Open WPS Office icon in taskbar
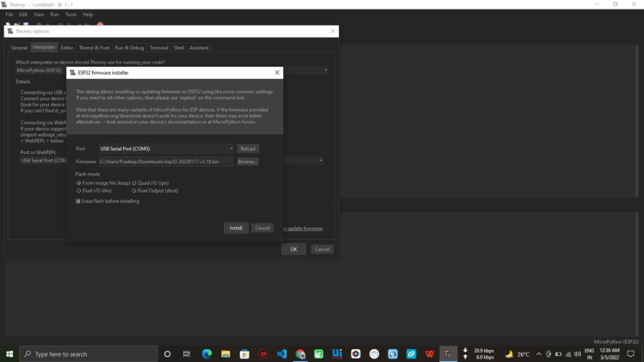644x362 pixels. (x=430, y=353)
